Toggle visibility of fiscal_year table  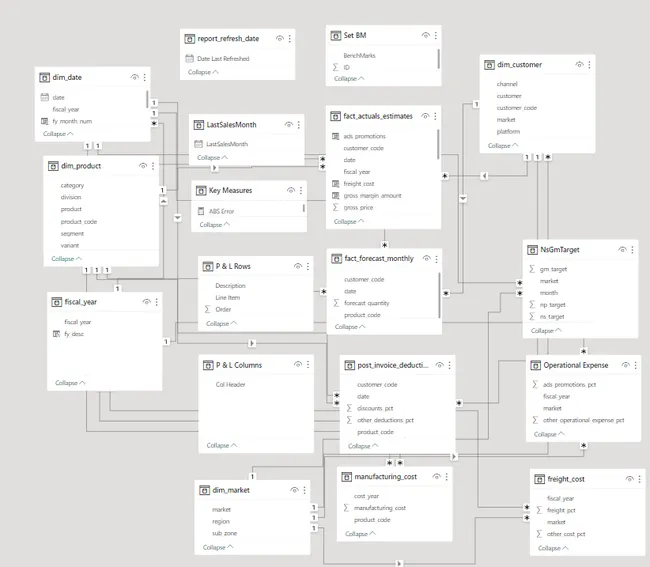point(146,302)
